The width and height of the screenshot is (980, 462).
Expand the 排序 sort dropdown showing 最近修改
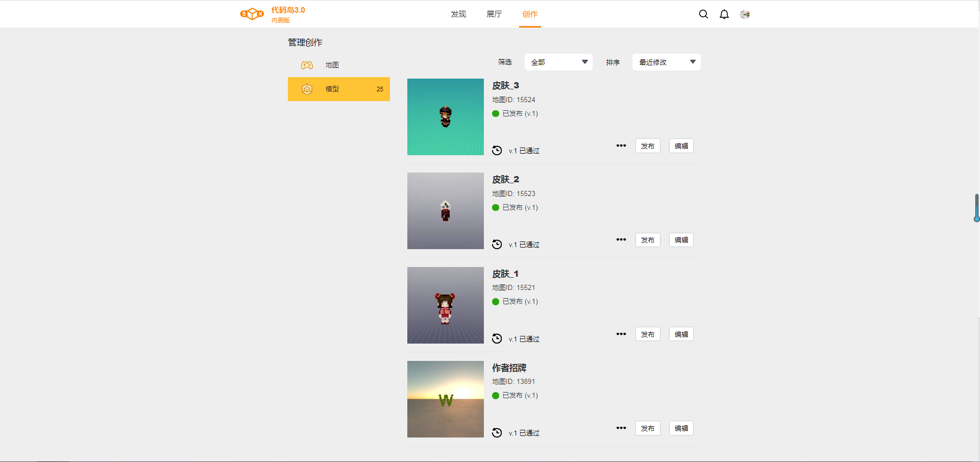coord(666,62)
